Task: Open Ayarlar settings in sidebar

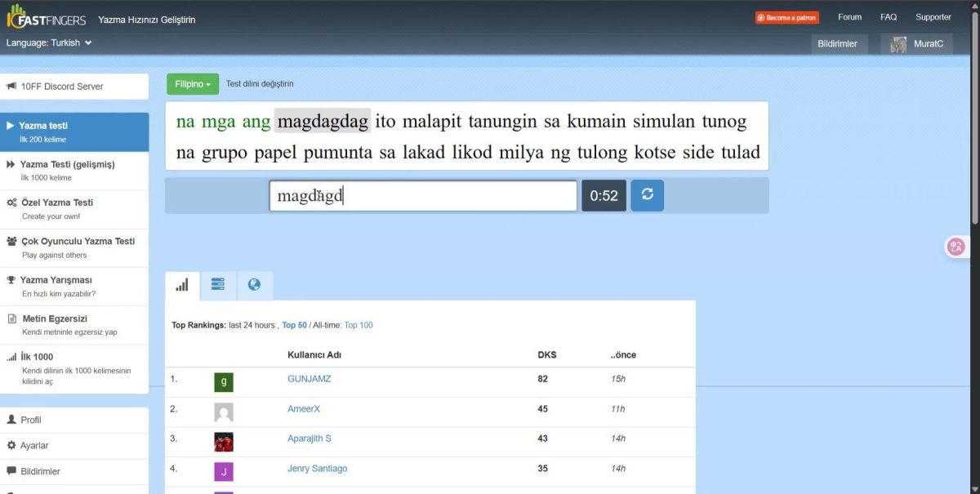Action: tap(34, 446)
